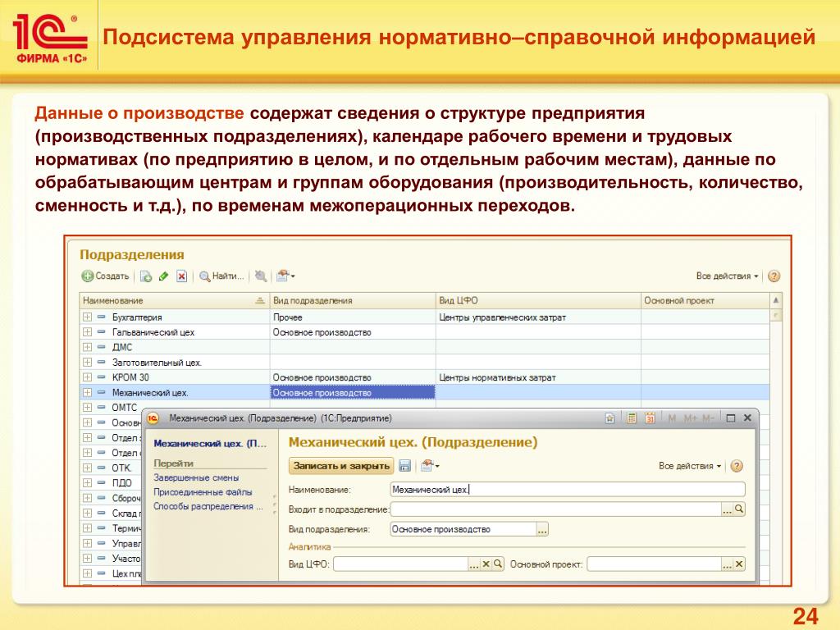Select the ДМС row
The image size is (840, 630).
121,347
